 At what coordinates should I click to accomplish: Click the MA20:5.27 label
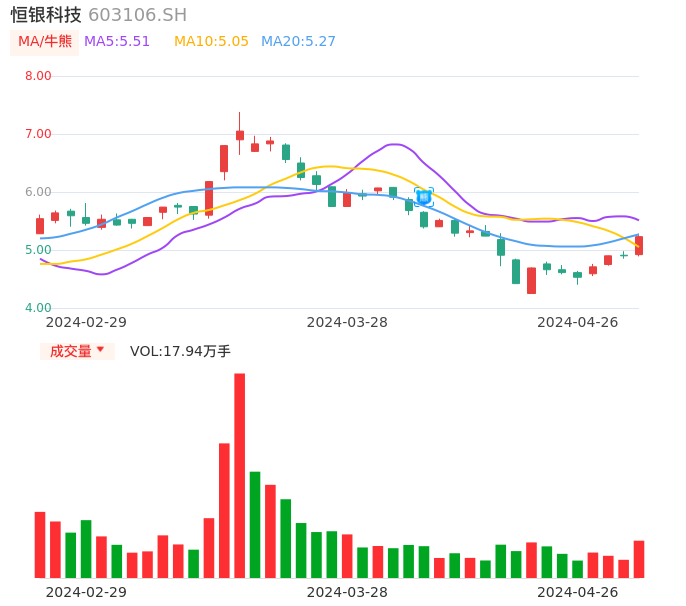[x=298, y=42]
